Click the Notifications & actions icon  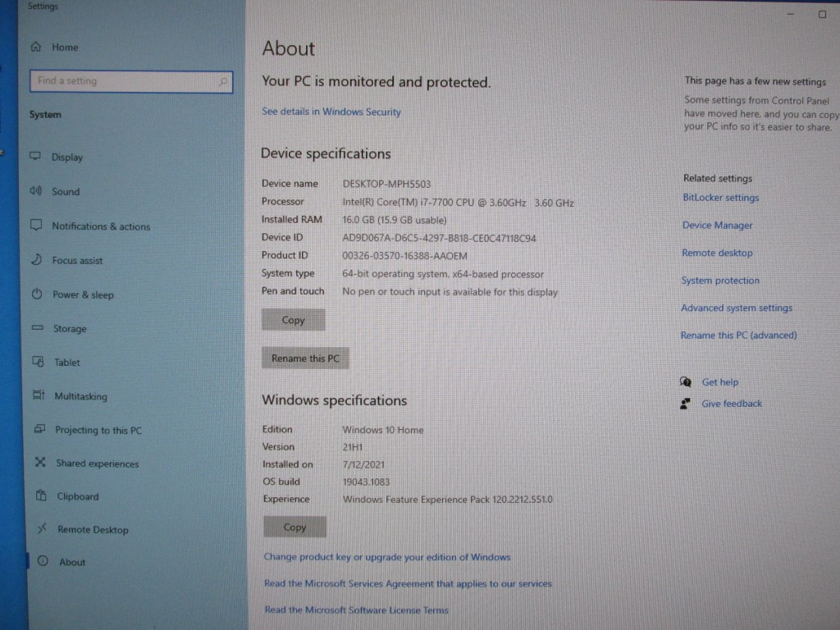point(36,225)
